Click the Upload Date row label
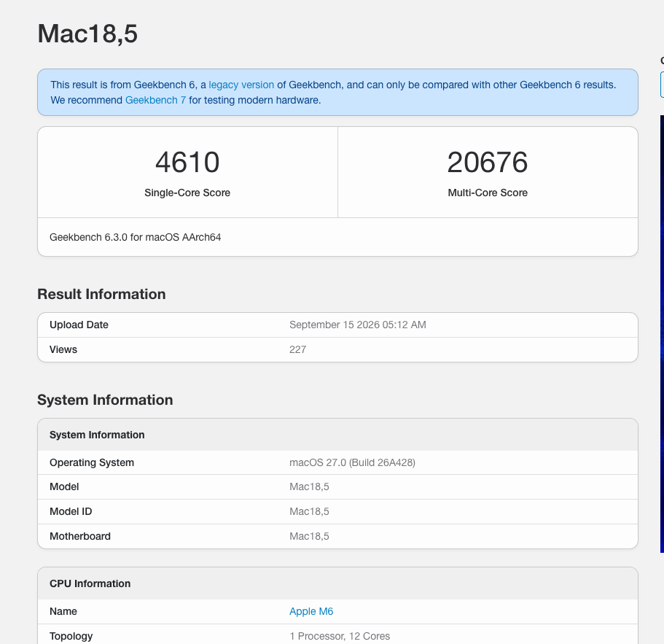The image size is (664, 644). point(79,325)
